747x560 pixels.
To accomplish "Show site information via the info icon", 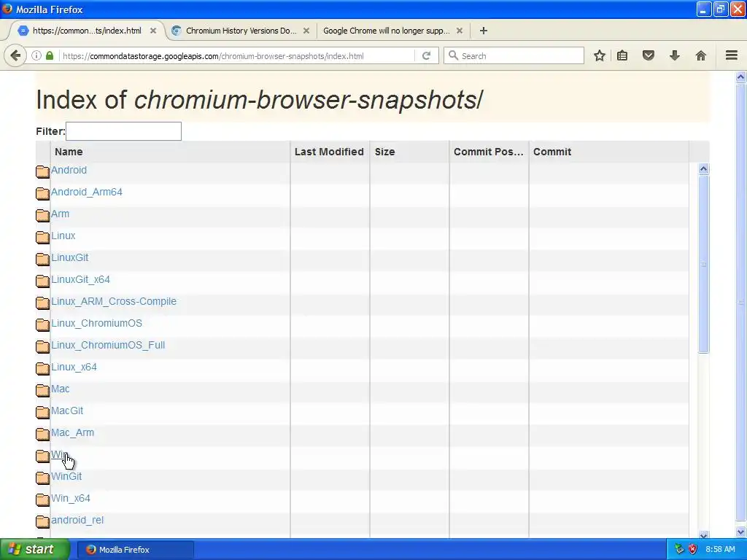I will (36, 55).
